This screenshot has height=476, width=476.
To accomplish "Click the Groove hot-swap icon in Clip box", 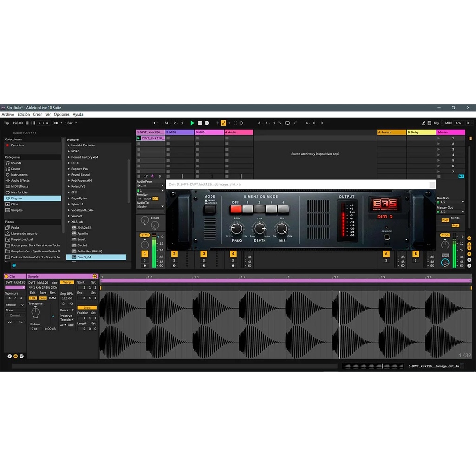I will pos(22,305).
